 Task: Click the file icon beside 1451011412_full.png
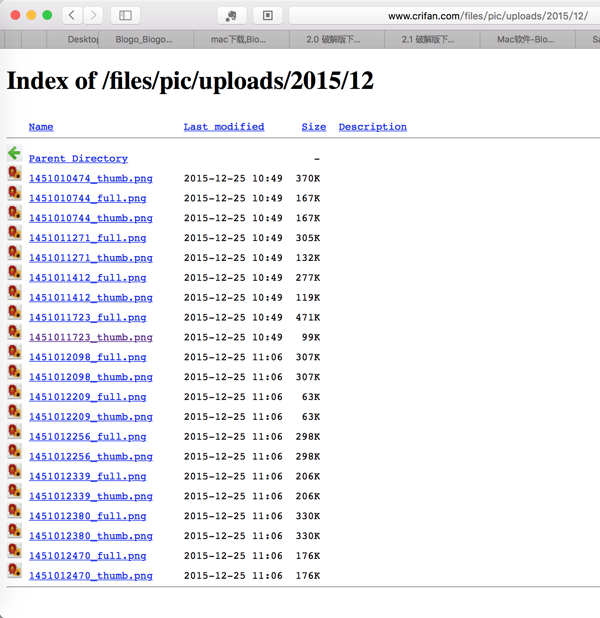[x=15, y=272]
